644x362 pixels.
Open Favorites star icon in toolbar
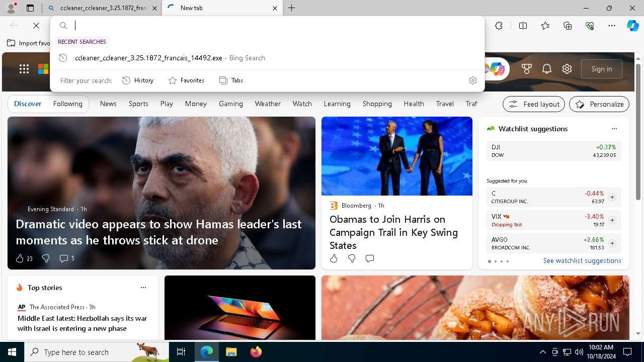pos(545,26)
